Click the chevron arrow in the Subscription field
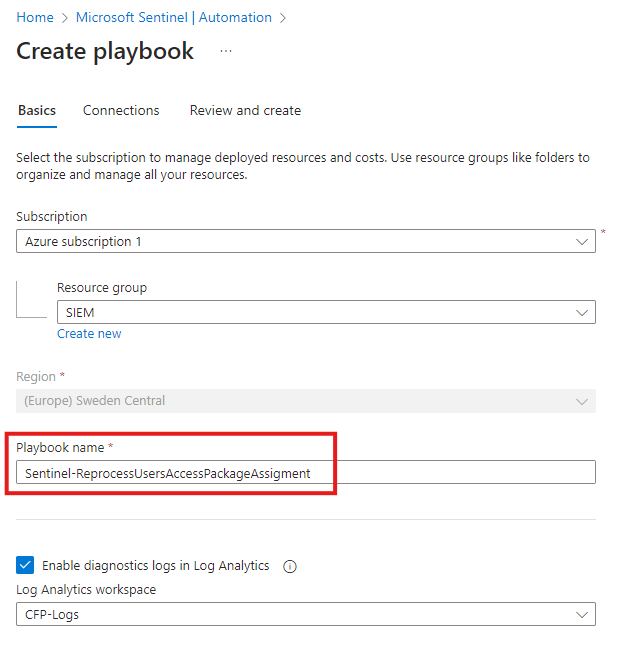Viewport: 636px width, 669px height. [x=582, y=241]
